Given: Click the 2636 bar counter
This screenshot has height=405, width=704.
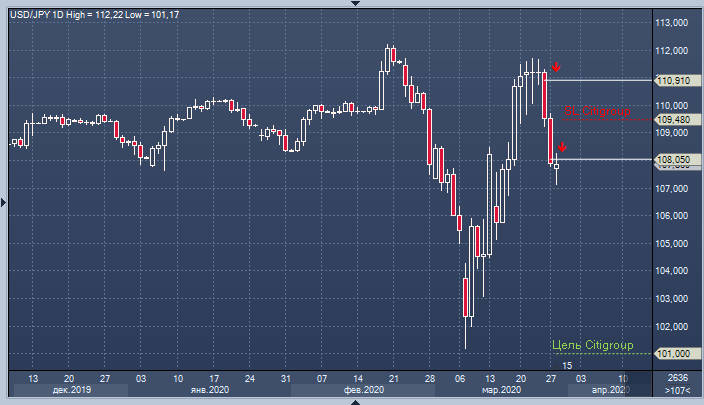Looking at the screenshot, I should coord(676,378).
